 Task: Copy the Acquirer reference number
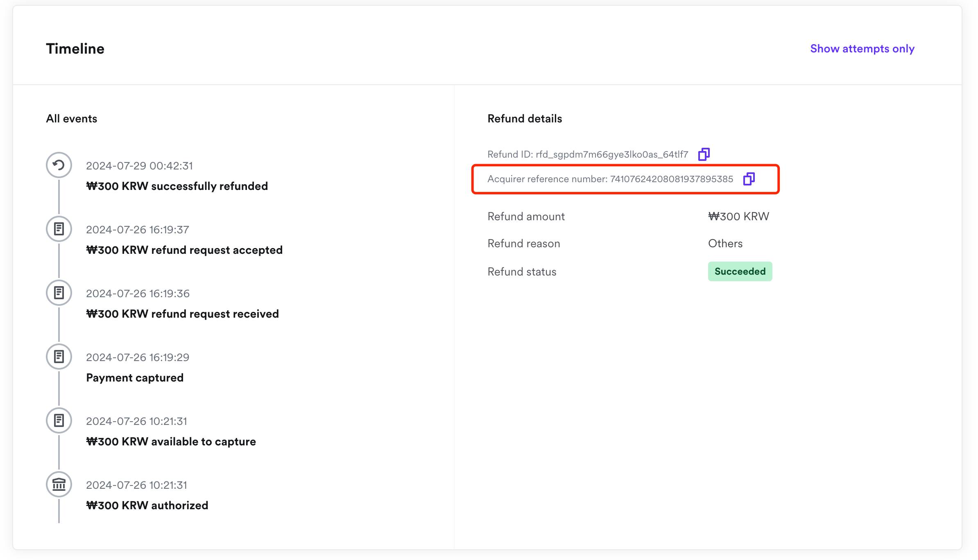749,178
